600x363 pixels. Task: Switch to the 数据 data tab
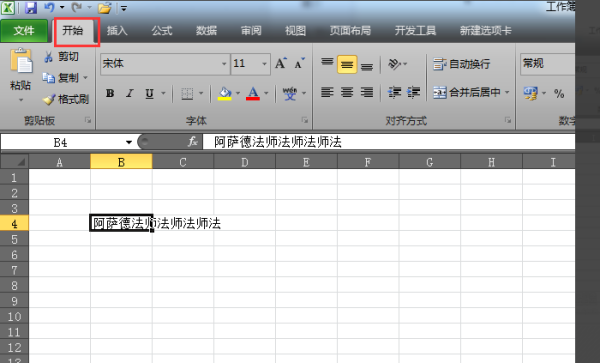tap(207, 31)
